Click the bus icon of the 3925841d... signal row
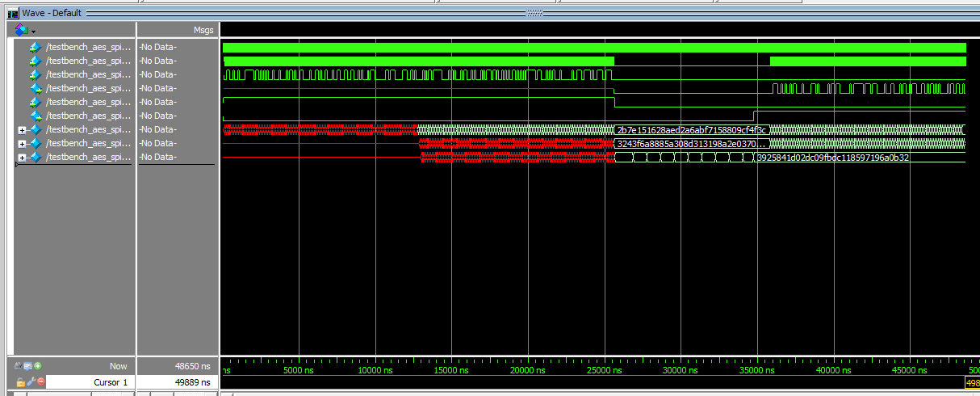The height and width of the screenshot is (396, 980). pyautogui.click(x=35, y=157)
